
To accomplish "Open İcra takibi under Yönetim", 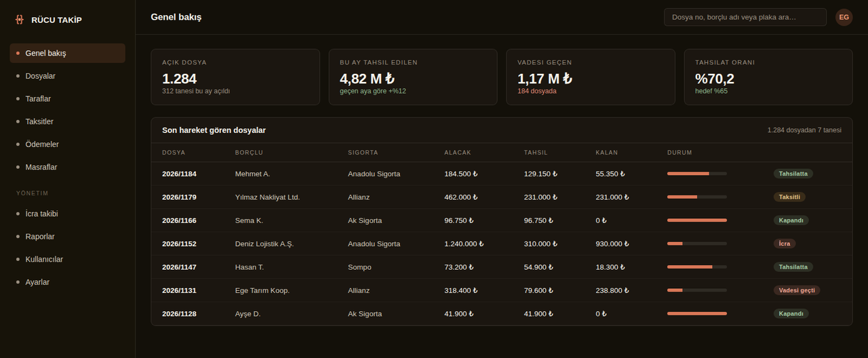I will coord(67,214).
